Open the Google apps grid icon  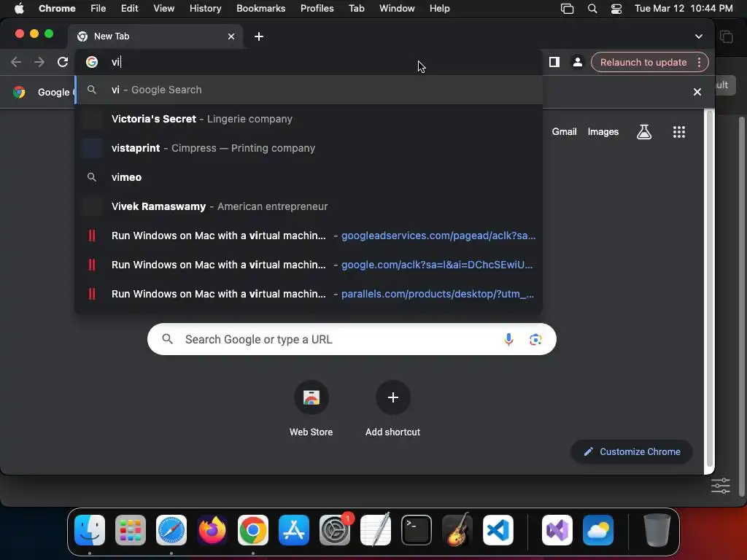point(679,132)
